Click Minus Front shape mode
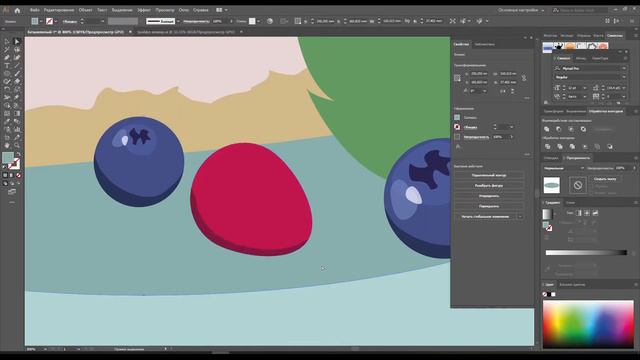Screen dimensions: 640x360 click(559, 129)
